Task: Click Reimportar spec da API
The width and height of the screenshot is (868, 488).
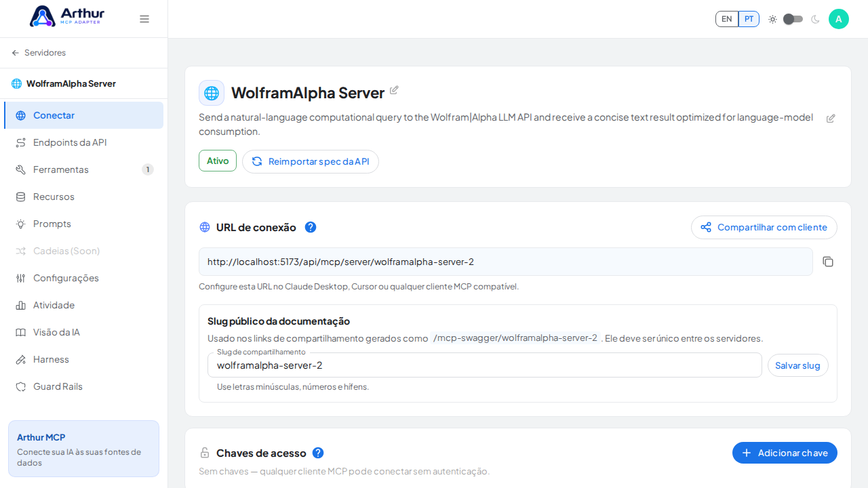Action: coord(311,161)
